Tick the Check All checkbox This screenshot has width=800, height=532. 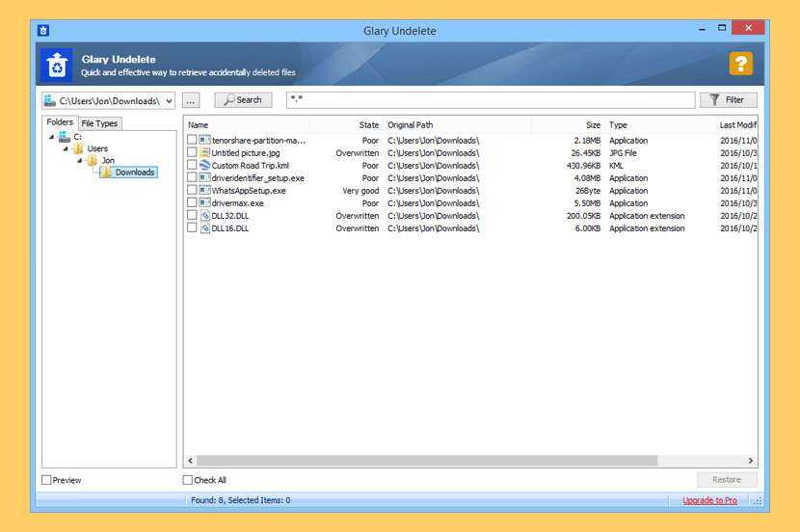click(x=188, y=480)
